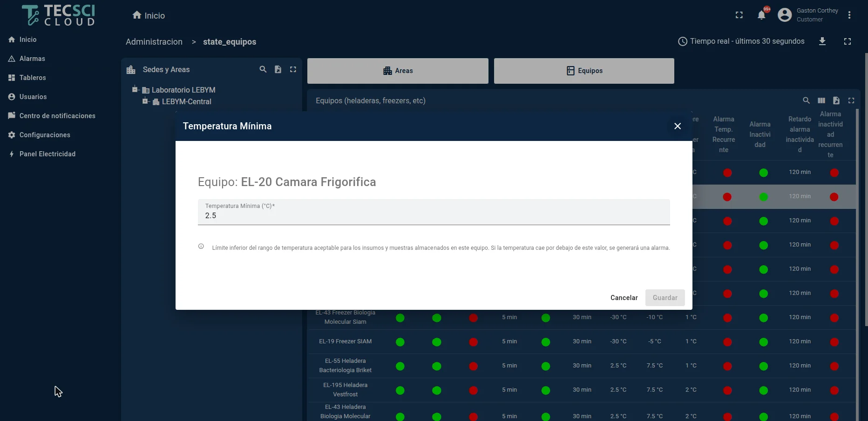Expand Sedes y Areas panel to fullscreen
Screen dimensions: 868x421
coord(293,69)
